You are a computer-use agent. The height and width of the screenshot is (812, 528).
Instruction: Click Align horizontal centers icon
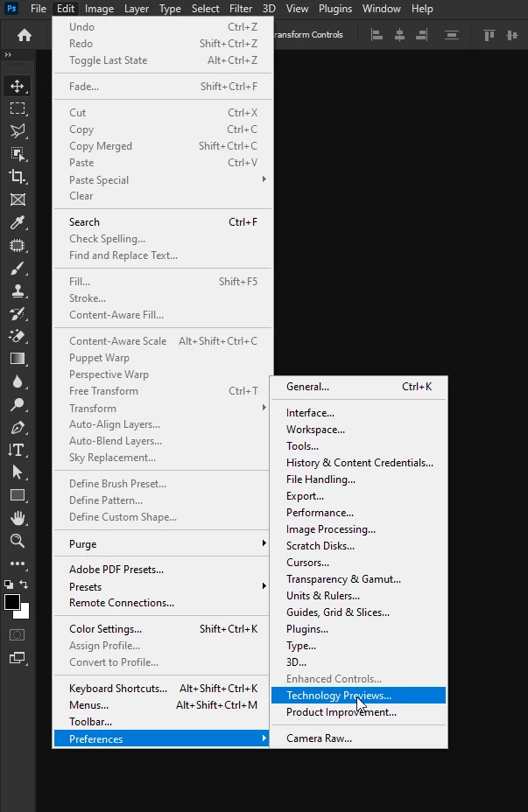click(399, 35)
